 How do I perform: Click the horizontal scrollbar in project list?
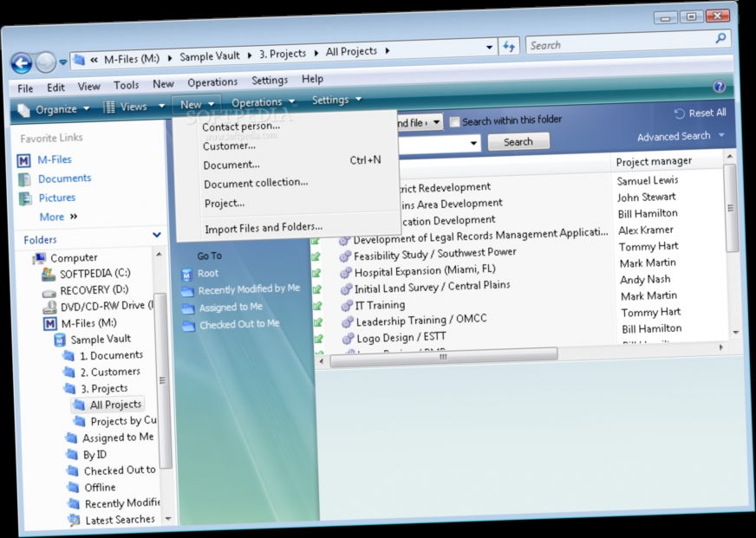[444, 358]
